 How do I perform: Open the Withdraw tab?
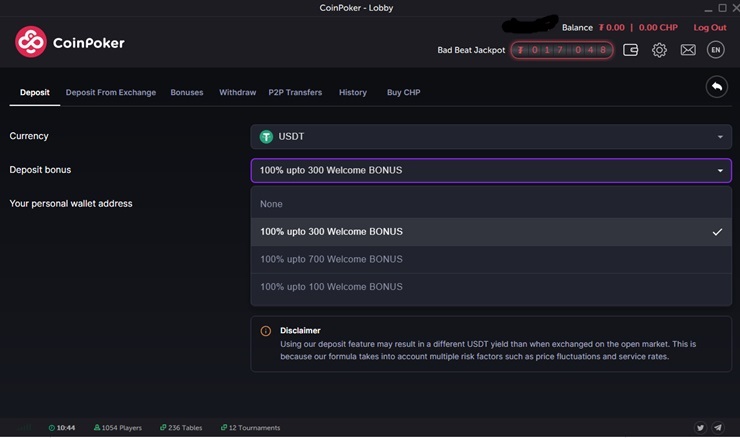[x=237, y=93]
